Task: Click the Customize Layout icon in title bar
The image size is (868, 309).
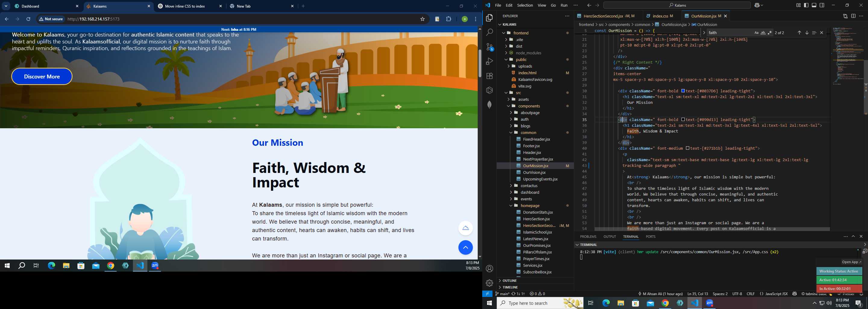Action: pos(798,5)
